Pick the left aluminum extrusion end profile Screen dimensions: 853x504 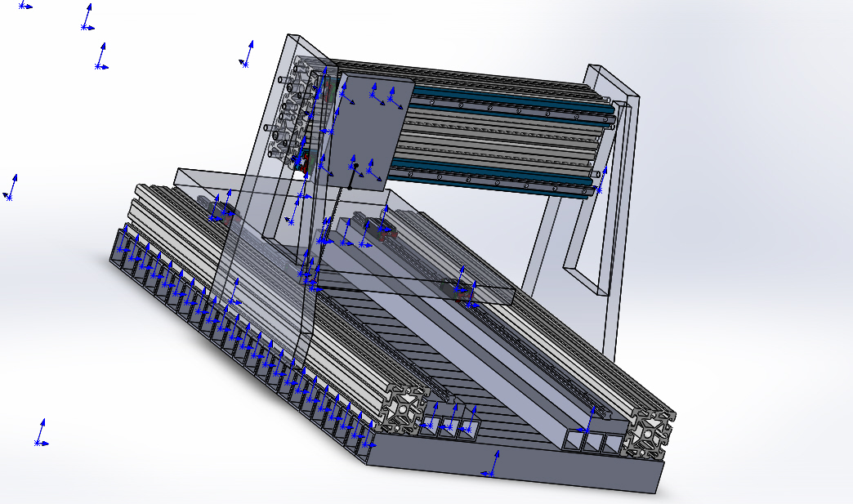tap(404, 409)
